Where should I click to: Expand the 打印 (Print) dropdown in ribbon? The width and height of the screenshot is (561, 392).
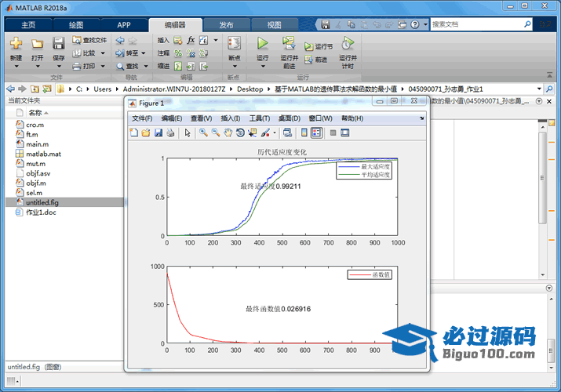(x=103, y=66)
